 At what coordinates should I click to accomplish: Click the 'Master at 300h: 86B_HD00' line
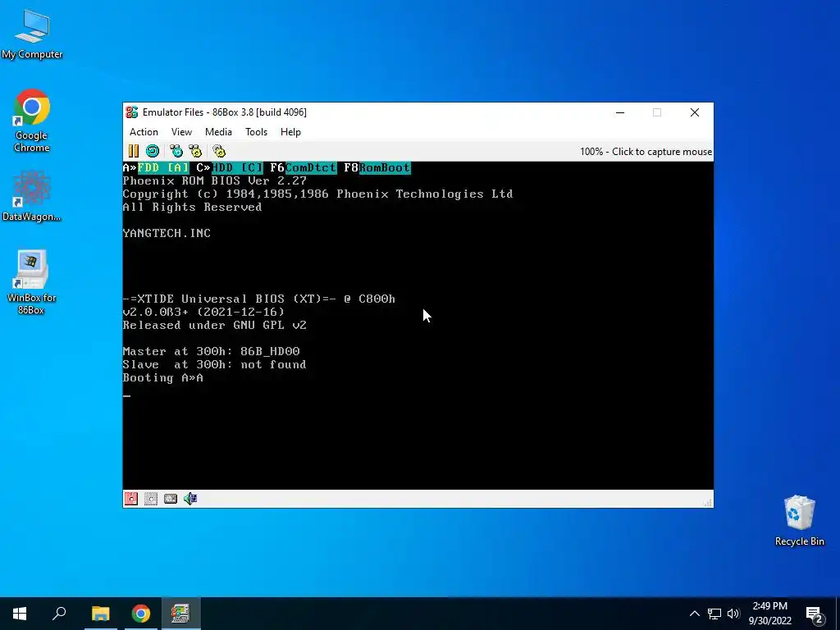[x=211, y=351]
